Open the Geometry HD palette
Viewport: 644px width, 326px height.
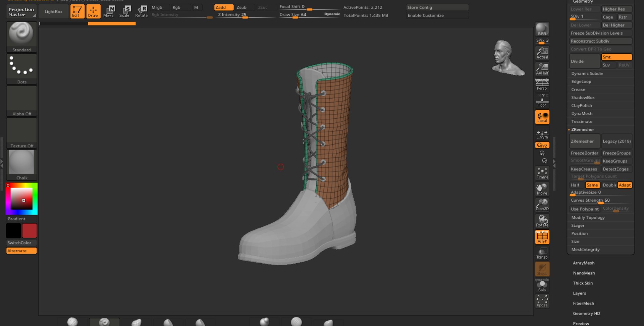pyautogui.click(x=586, y=313)
